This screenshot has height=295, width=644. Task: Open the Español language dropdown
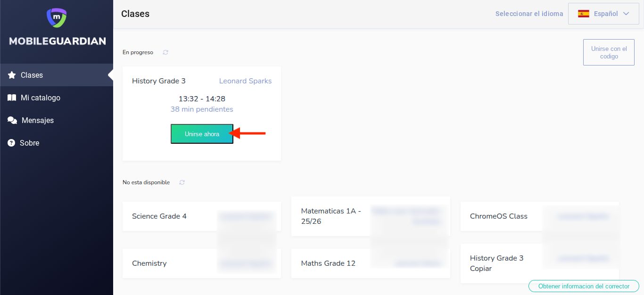coord(605,14)
